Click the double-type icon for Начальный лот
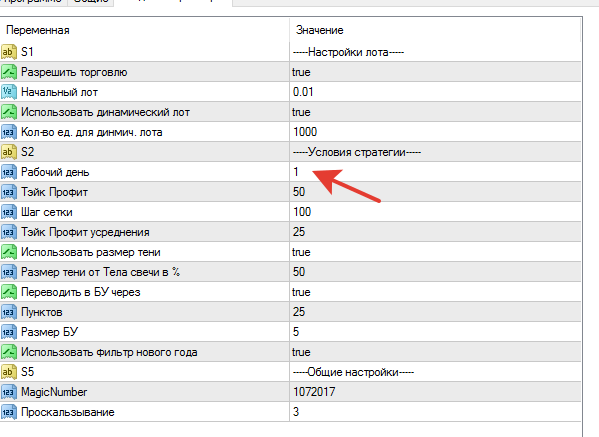This screenshot has width=599, height=437. click(9, 92)
